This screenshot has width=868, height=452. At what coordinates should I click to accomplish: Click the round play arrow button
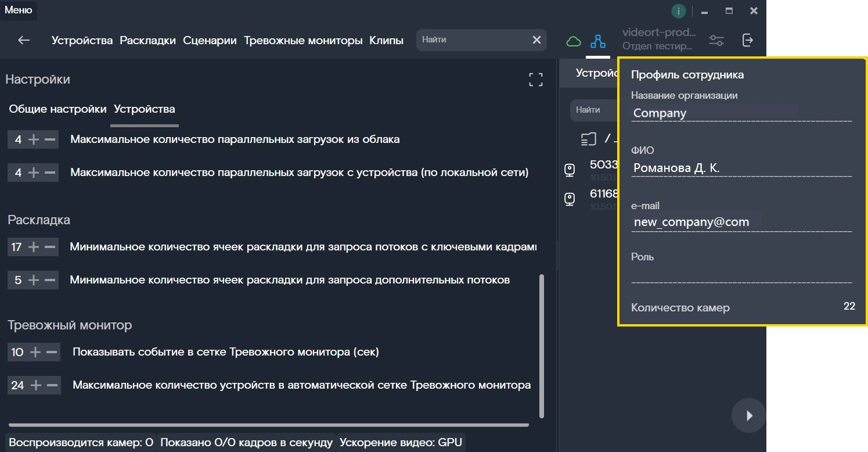point(749,415)
